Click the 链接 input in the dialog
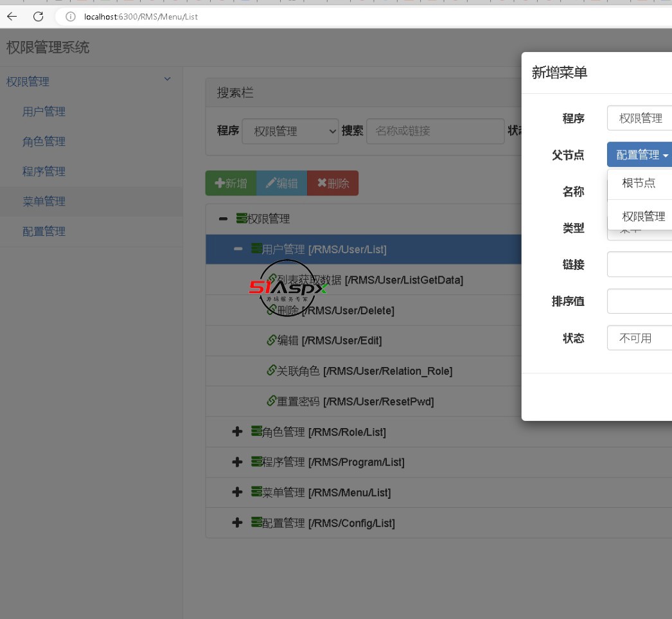 640,264
